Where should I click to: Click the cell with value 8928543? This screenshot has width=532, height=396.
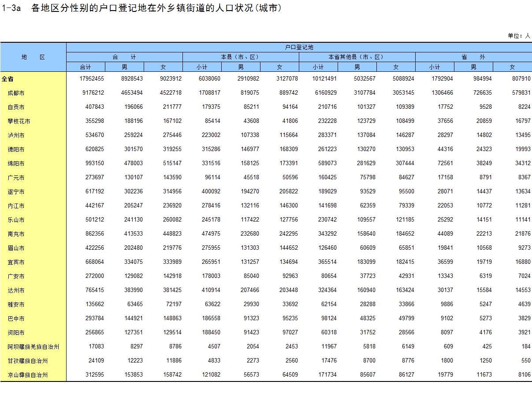132,79
